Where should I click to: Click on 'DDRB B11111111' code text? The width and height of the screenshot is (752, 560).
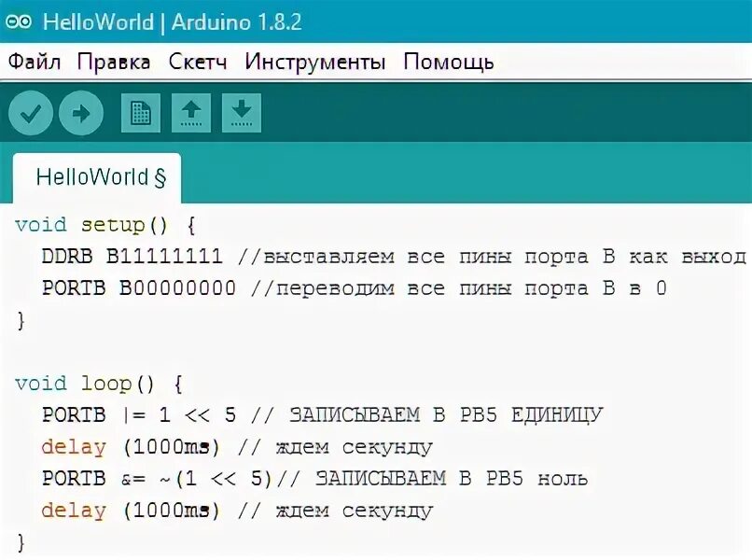pyautogui.click(x=132, y=257)
